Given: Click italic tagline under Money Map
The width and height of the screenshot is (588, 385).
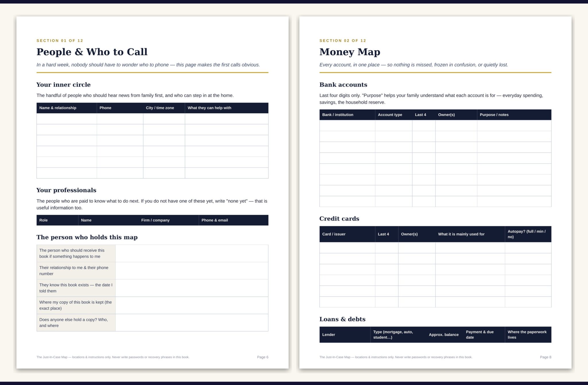Looking at the screenshot, I should click(x=414, y=65).
